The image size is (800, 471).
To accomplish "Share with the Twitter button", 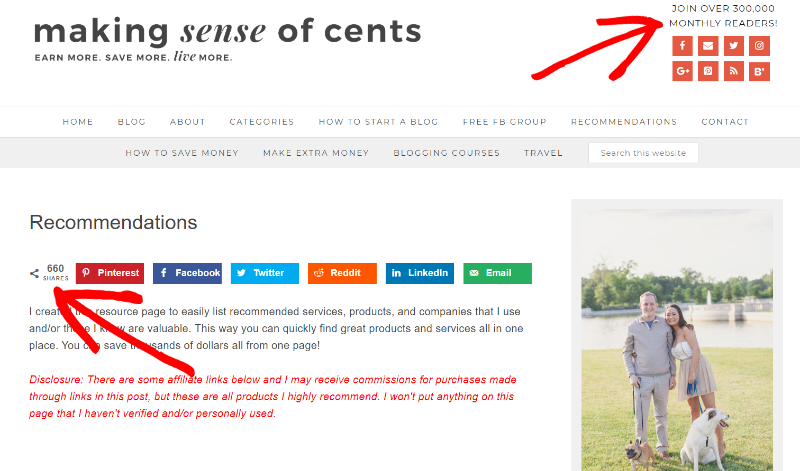I will [265, 273].
